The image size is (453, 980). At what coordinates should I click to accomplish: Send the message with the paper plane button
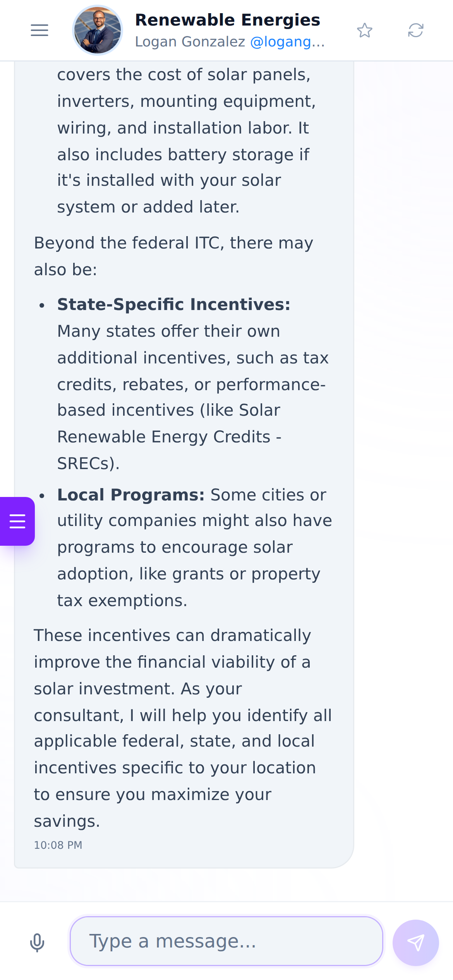pyautogui.click(x=416, y=943)
